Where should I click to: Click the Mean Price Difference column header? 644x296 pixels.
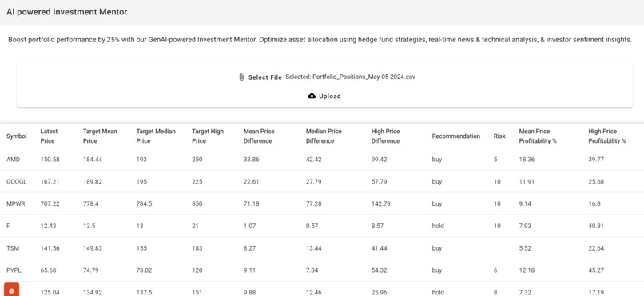[259, 136]
